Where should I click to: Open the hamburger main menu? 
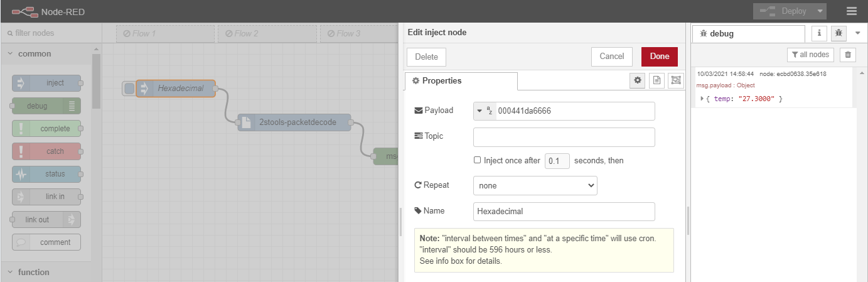pos(852,11)
